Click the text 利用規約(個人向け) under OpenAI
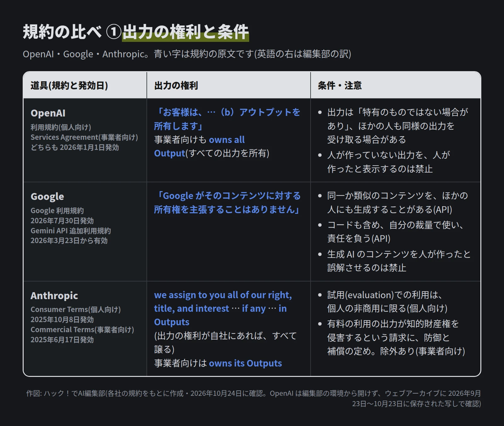Image resolution: width=504 pixels, height=426 pixels. (x=61, y=127)
